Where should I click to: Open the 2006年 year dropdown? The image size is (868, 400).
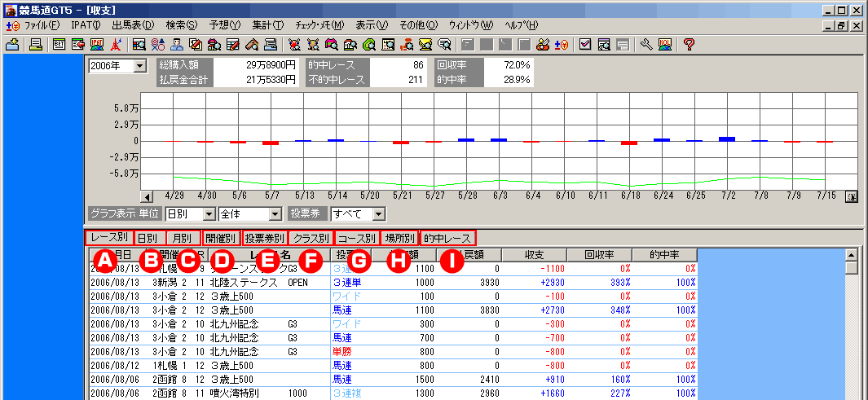point(138,65)
